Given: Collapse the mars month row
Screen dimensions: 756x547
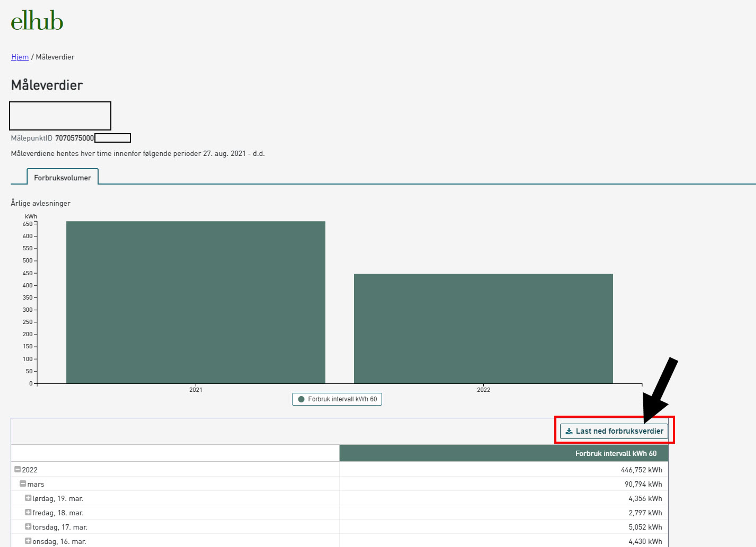Looking at the screenshot, I should tap(23, 484).
